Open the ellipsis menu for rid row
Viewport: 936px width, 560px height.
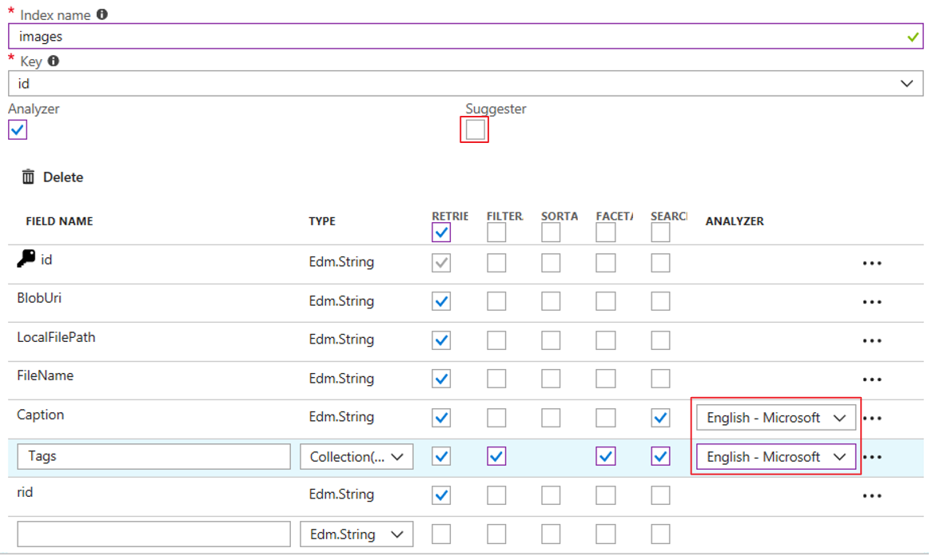click(x=871, y=495)
